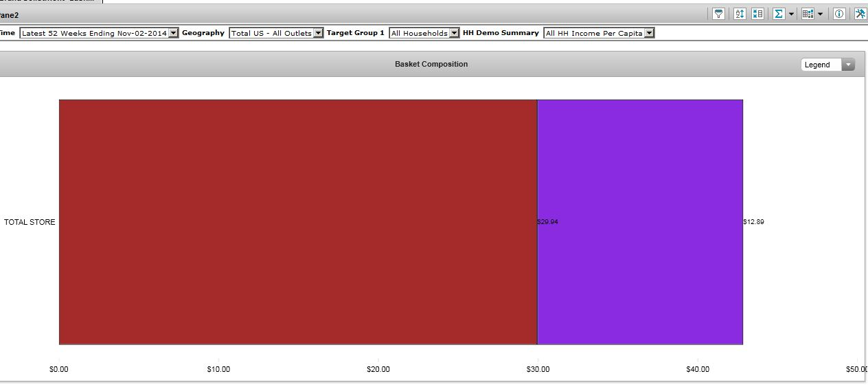The width and height of the screenshot is (868, 387).
Task: Open the Sigma totals dropdown arrow
Action: (x=791, y=14)
